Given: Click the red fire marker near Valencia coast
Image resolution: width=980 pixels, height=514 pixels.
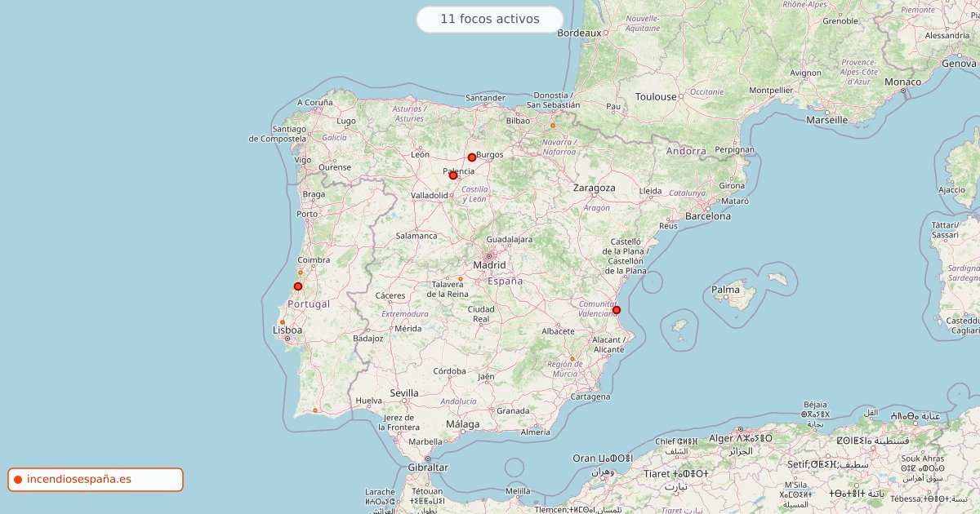Looking at the screenshot, I should (617, 310).
